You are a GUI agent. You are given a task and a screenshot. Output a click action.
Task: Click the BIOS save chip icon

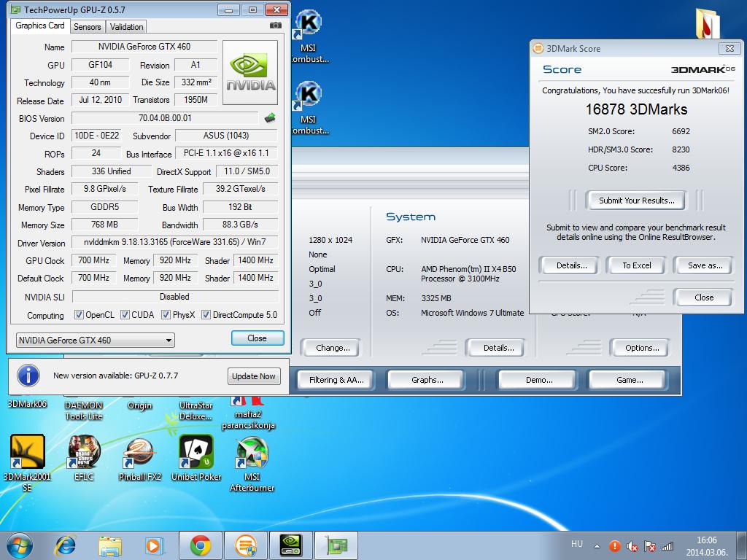pyautogui.click(x=270, y=118)
